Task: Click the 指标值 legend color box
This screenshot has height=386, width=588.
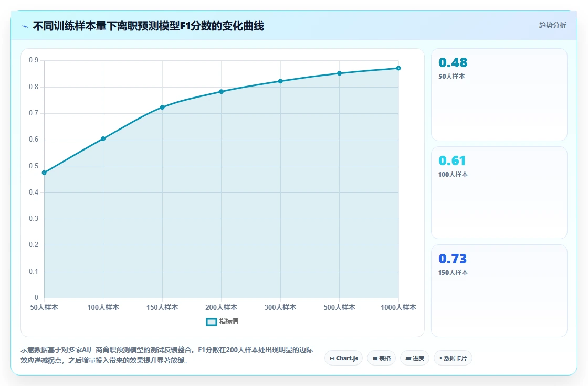Action: pos(212,321)
